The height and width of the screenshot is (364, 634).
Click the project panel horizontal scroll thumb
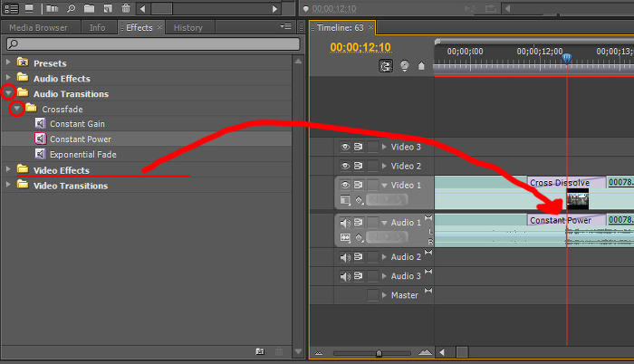(162, 8)
